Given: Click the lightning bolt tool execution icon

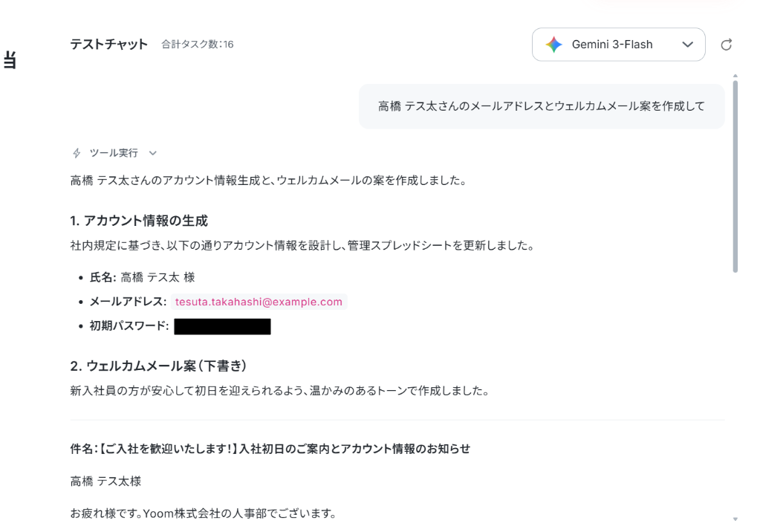Looking at the screenshot, I should (x=77, y=153).
